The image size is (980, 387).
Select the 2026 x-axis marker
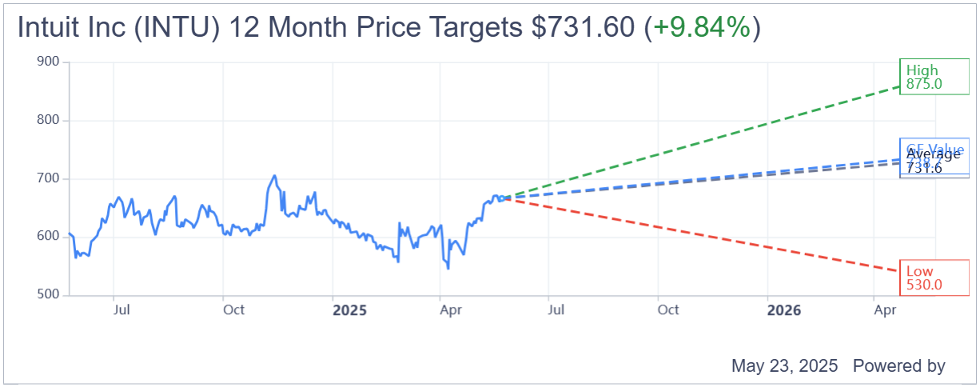click(x=783, y=310)
